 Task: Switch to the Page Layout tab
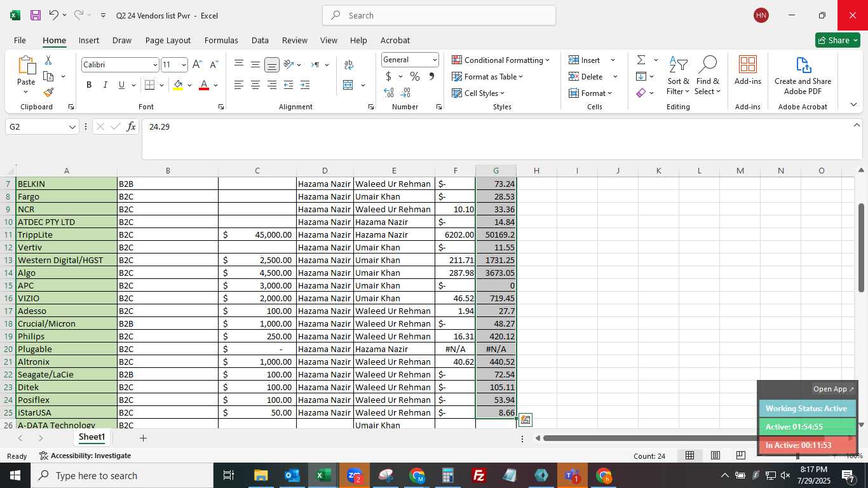(x=168, y=40)
